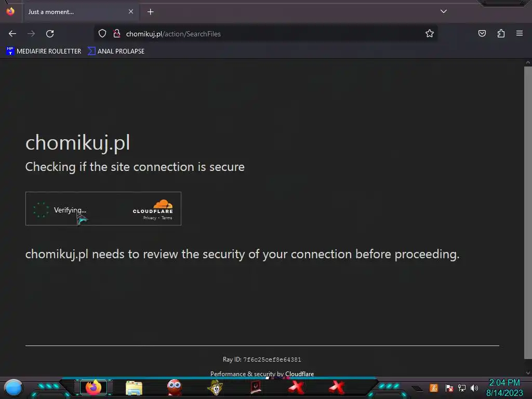Go back to the previous page
The height and width of the screenshot is (399, 532).
click(x=12, y=34)
